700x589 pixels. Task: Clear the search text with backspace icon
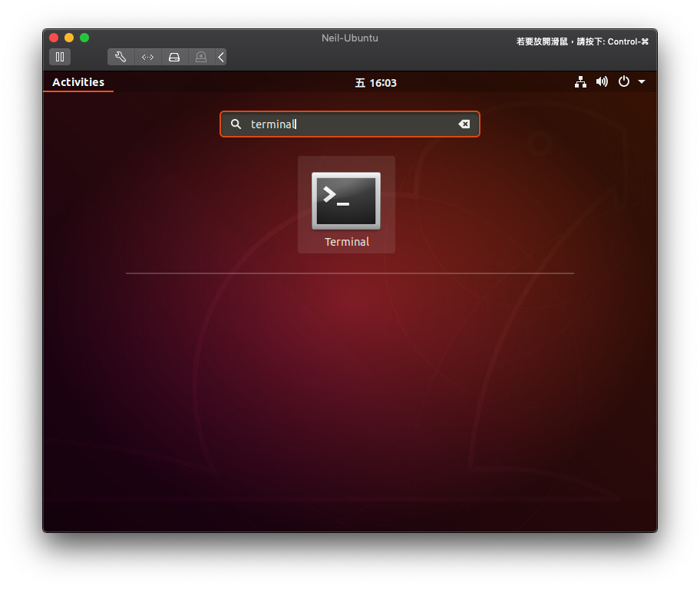pyautogui.click(x=464, y=124)
